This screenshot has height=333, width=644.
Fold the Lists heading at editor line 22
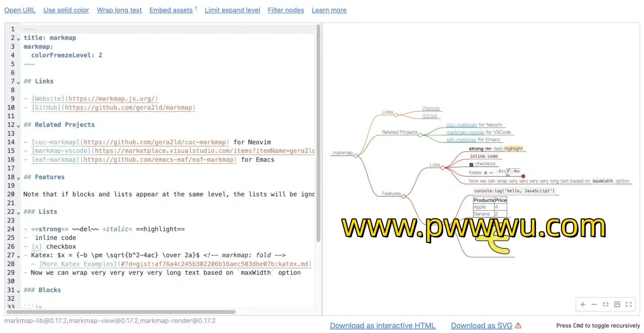tap(19, 212)
